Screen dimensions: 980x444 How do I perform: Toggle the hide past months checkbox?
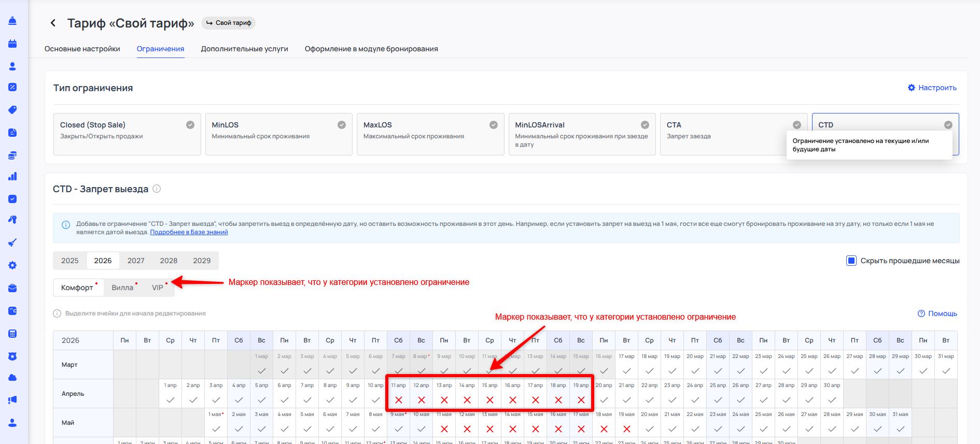point(851,261)
